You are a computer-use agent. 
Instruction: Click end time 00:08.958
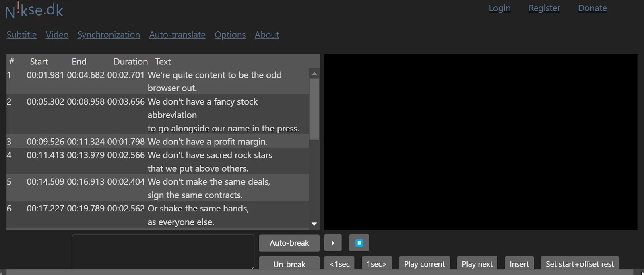coord(86,101)
